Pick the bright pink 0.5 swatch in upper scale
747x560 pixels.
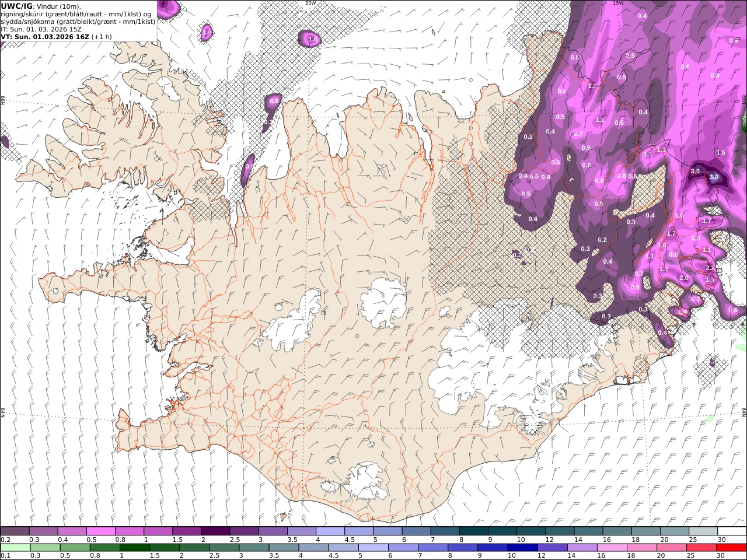(100, 531)
